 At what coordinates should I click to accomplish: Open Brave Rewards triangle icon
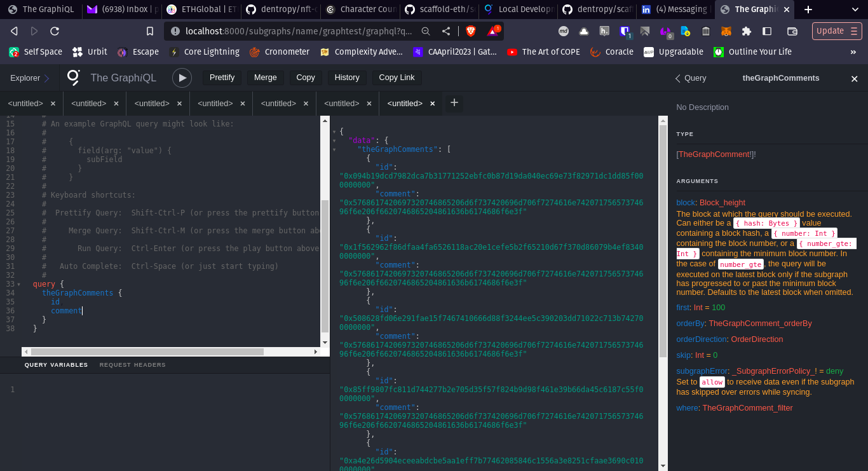click(x=493, y=31)
